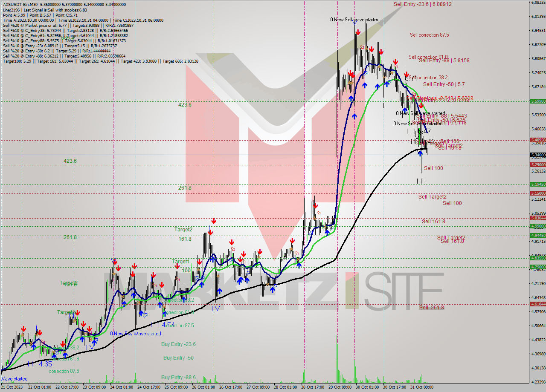Click the 5.47 wave price label
This screenshot has height=392, width=546.
tap(424, 132)
